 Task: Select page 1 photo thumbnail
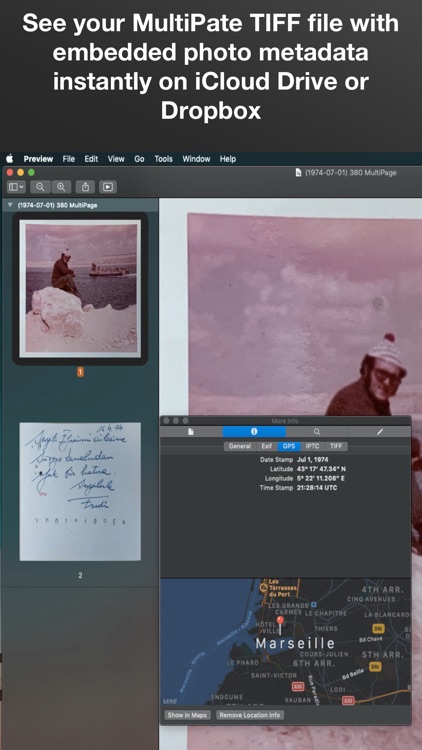coord(80,288)
